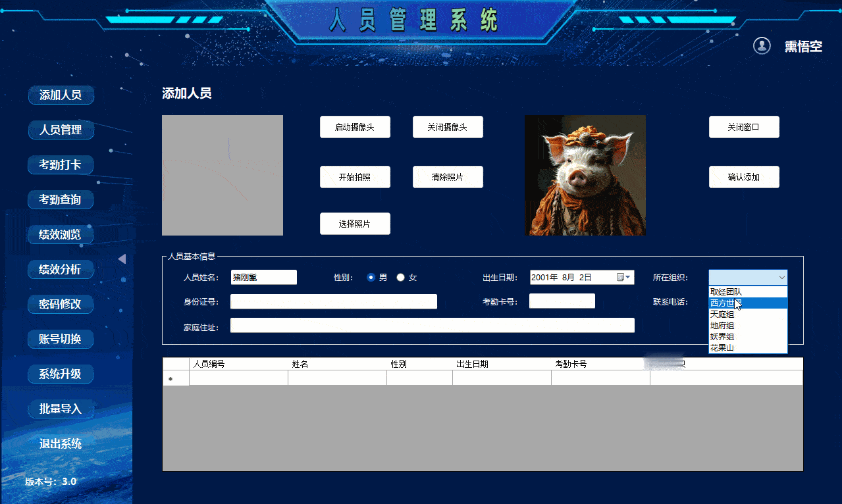Switch to 考勤查询 in the sidebar
Screen dimensions: 842x504
point(61,199)
